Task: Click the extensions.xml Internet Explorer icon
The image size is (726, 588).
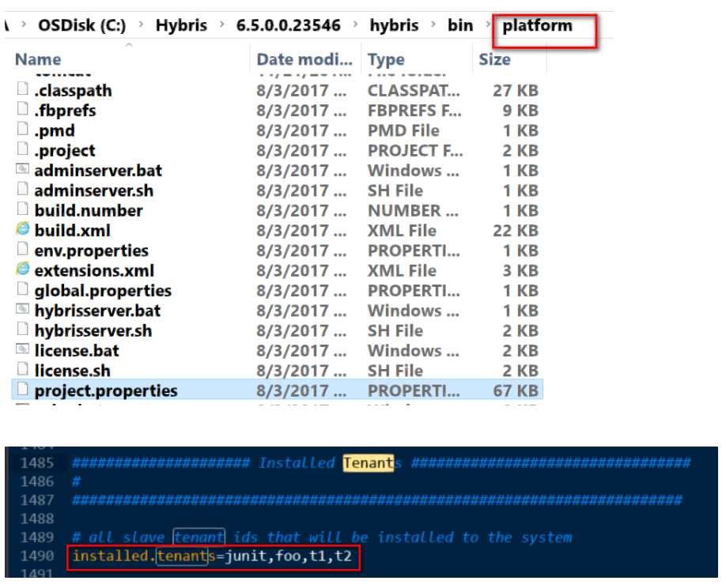Action: tap(22, 269)
